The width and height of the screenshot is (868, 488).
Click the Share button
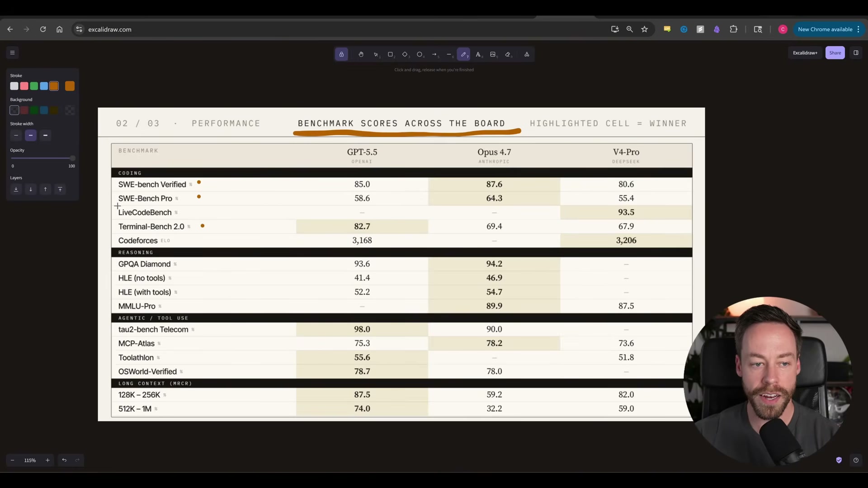835,52
